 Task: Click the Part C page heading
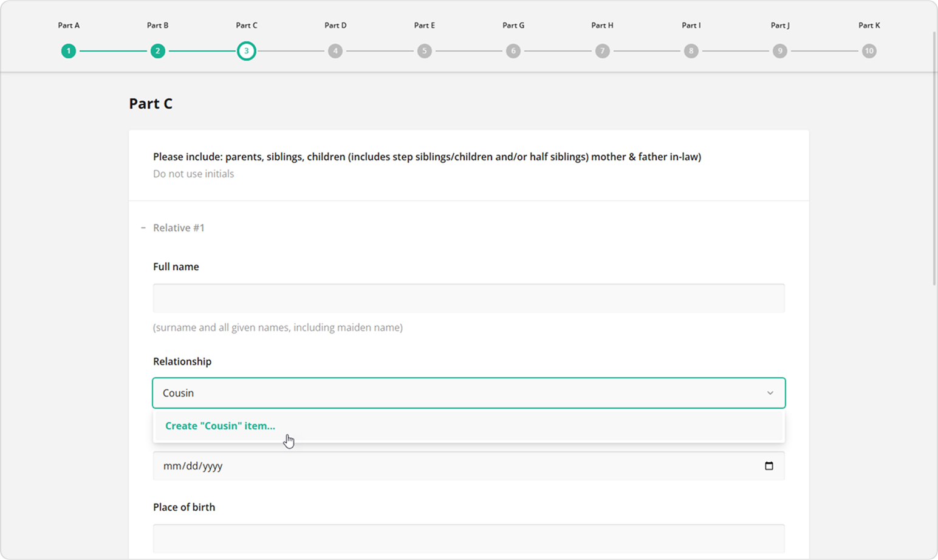coord(150,103)
